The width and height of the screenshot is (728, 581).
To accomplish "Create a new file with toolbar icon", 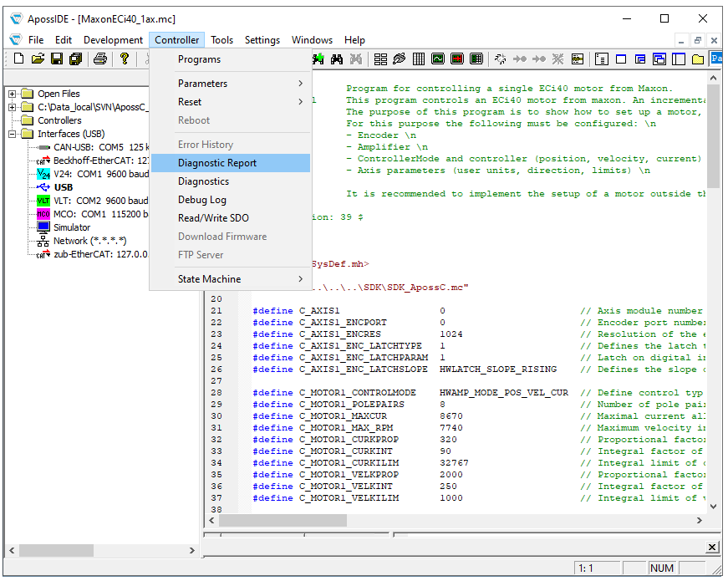I will pyautogui.click(x=19, y=59).
